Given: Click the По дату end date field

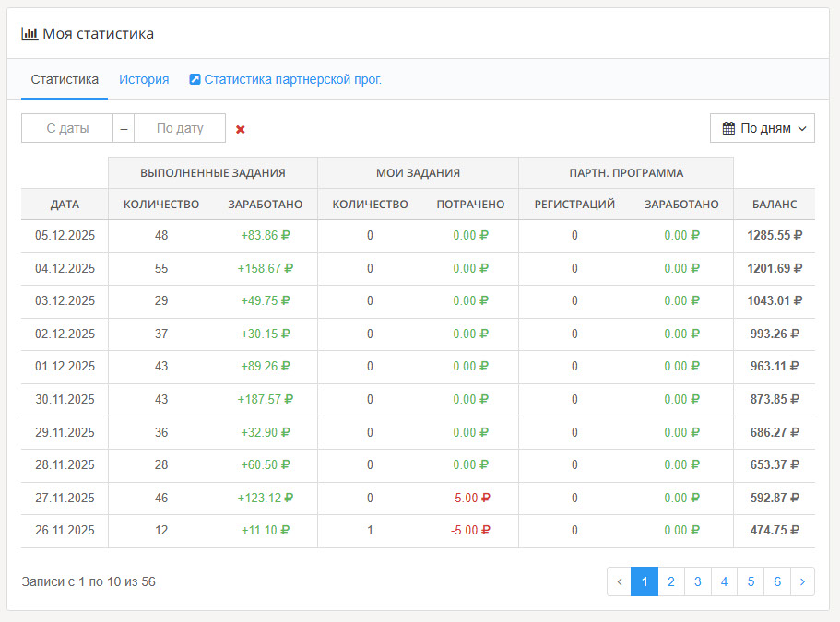Looking at the screenshot, I should coord(180,128).
